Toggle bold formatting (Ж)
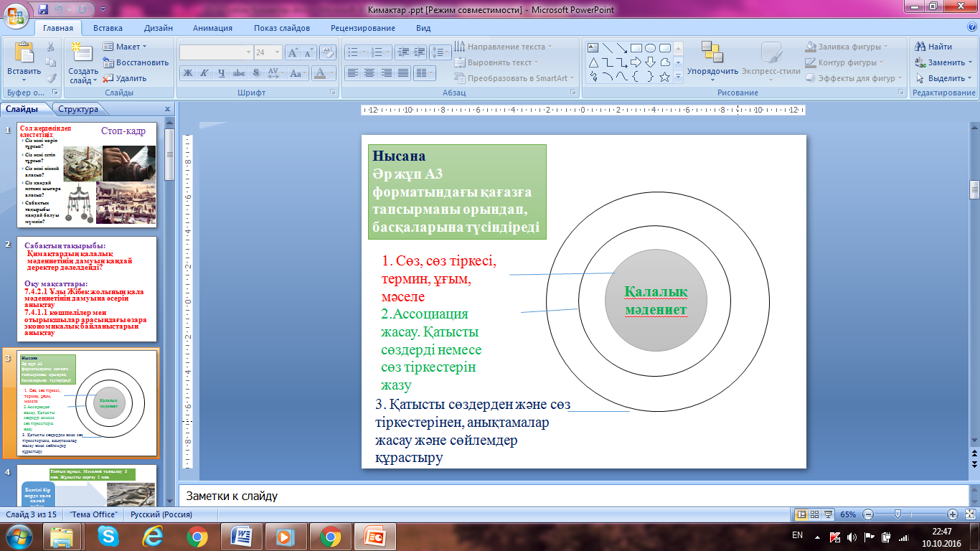980x551 pixels. pyautogui.click(x=188, y=73)
